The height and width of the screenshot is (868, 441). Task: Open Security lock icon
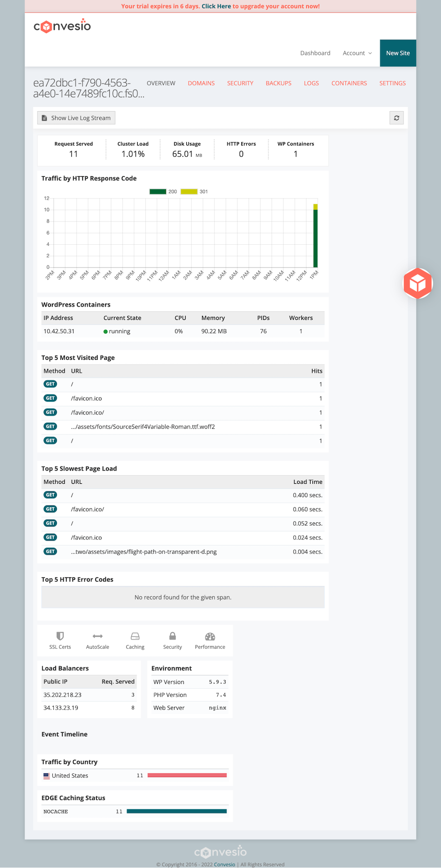(x=172, y=636)
